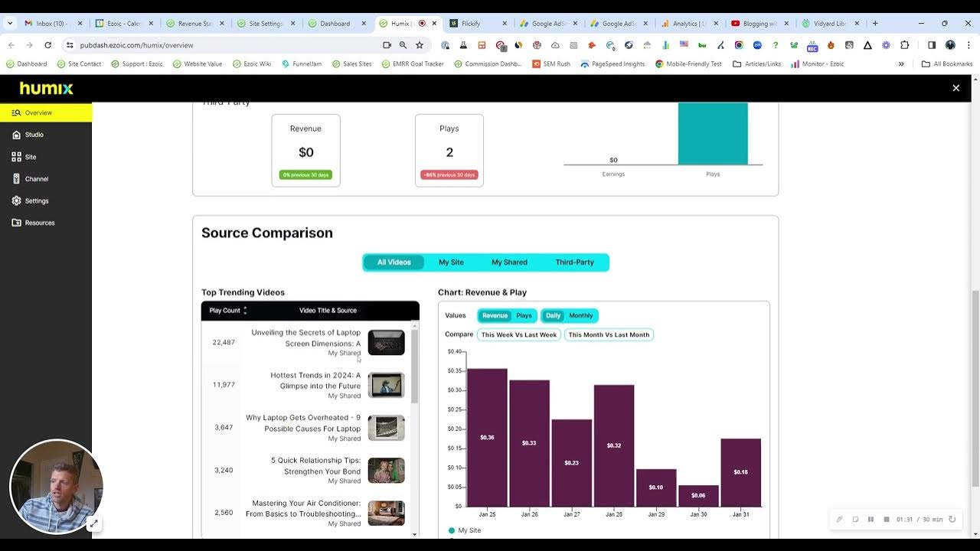Viewport: 980px width, 551px height.
Task: Click the trending videos list scrollbar
Action: (x=415, y=366)
